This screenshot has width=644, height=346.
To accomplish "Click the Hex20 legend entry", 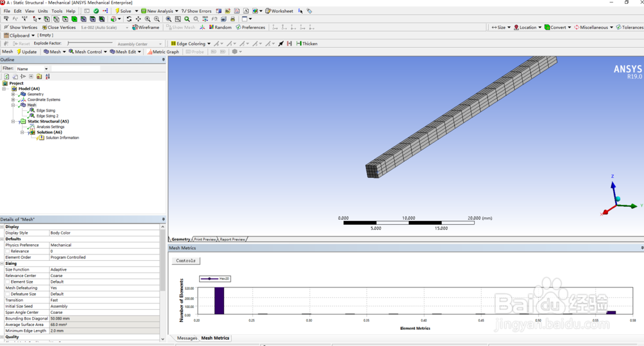I will 215,278.
